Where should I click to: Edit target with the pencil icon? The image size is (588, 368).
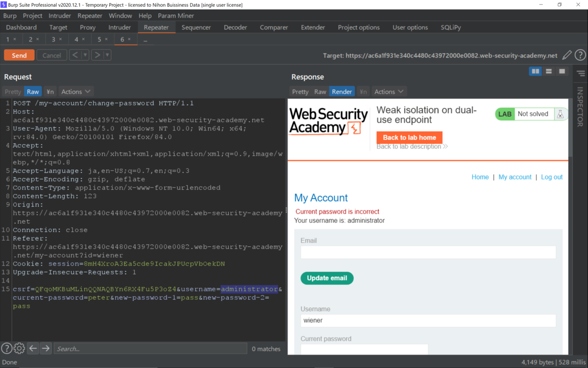pyautogui.click(x=567, y=55)
